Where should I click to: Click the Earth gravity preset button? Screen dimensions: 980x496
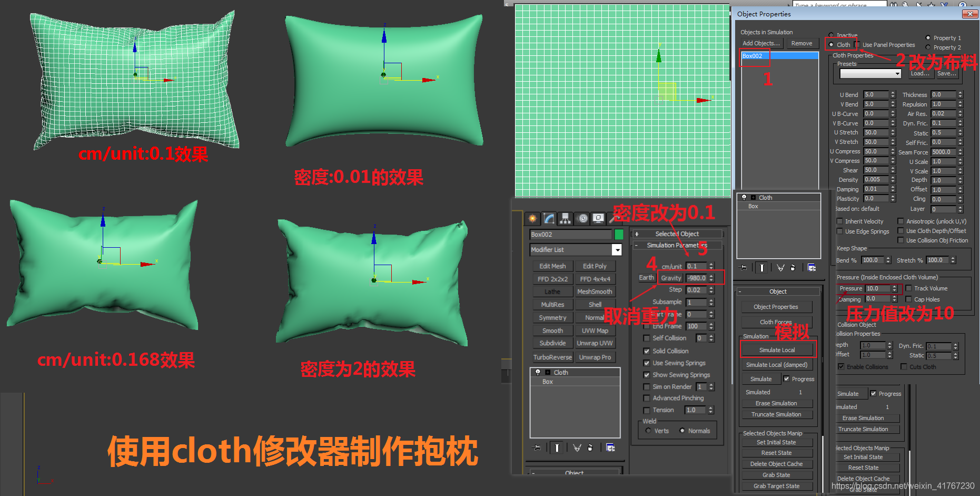[x=646, y=278]
